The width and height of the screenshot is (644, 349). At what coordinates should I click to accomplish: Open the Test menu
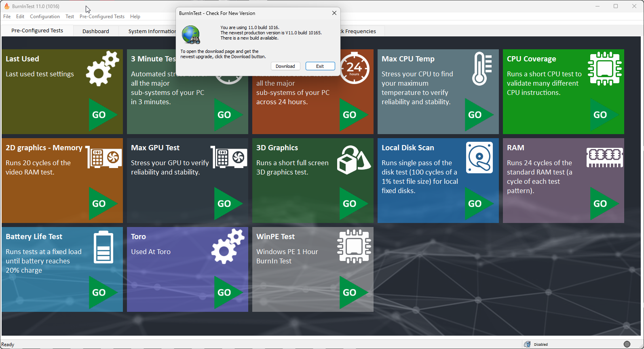pos(70,17)
